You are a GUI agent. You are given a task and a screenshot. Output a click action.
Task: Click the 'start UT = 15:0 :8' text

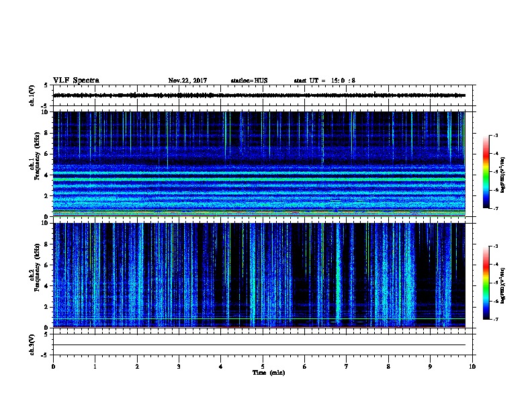[x=324, y=81]
